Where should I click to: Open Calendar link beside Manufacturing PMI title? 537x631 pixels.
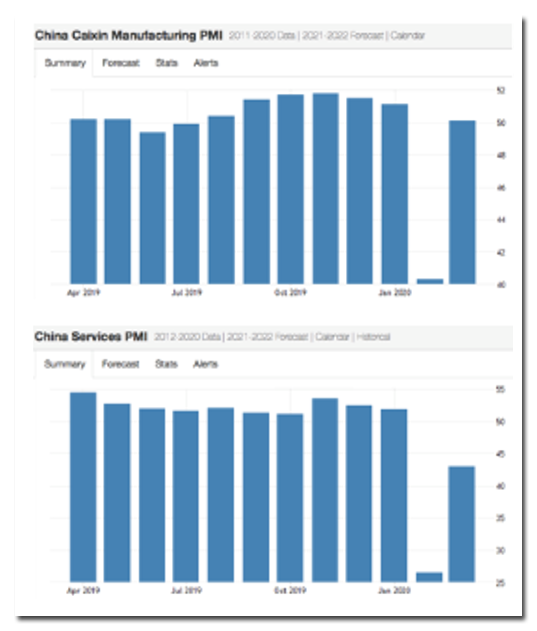(x=408, y=36)
